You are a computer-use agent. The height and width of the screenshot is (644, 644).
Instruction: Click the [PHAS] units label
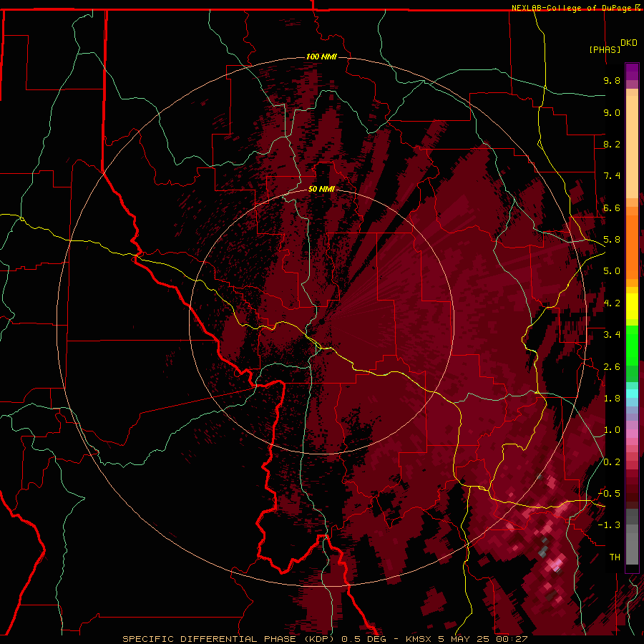605,49
